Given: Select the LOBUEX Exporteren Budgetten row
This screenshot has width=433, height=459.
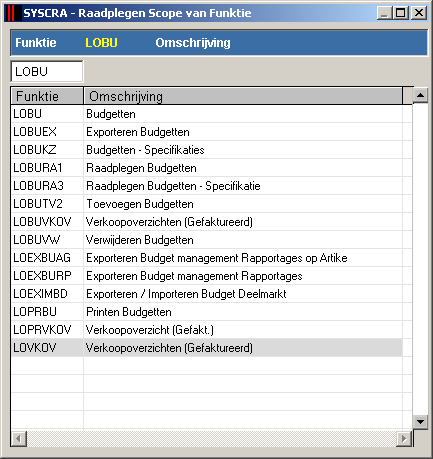Looking at the screenshot, I should pyautogui.click(x=207, y=132).
